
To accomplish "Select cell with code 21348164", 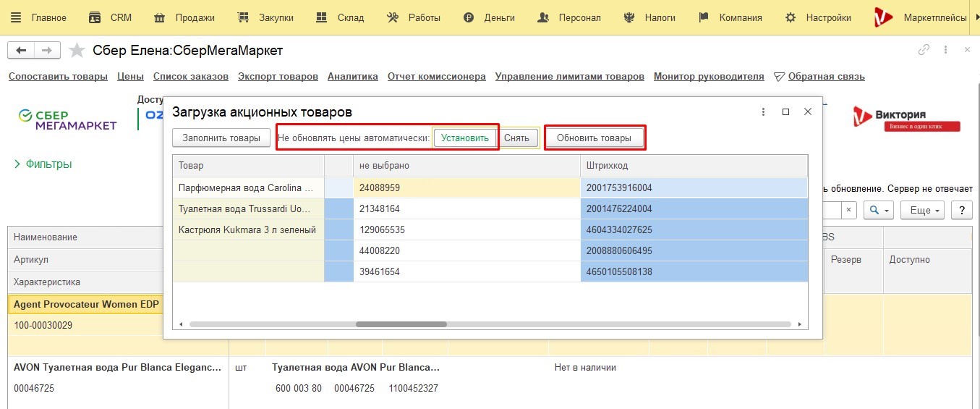I will pyautogui.click(x=466, y=209).
